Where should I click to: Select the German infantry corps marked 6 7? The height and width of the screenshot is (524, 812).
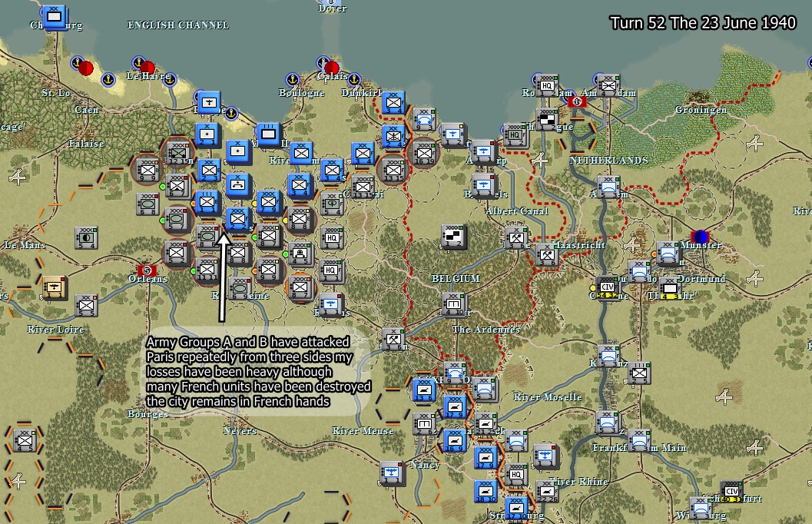point(177,187)
